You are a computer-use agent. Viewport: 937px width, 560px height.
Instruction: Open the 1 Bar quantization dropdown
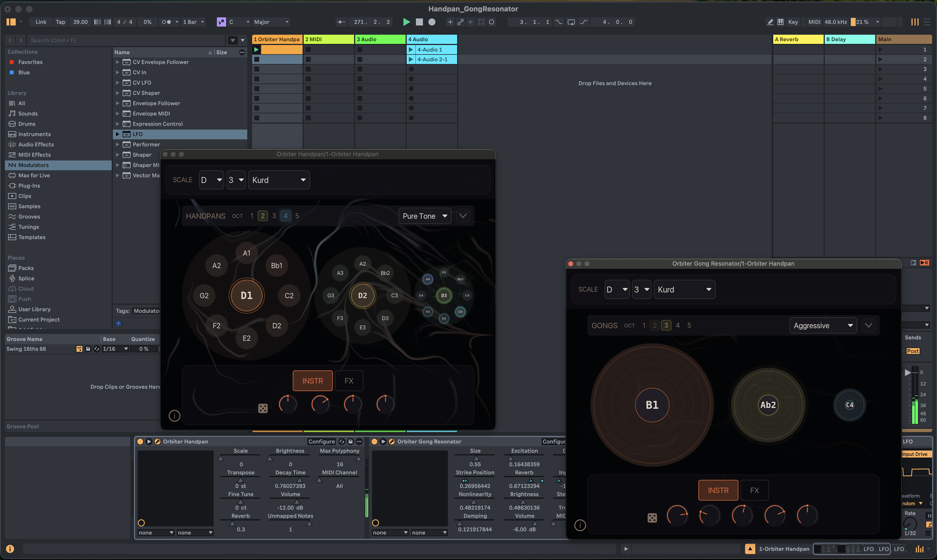(194, 22)
